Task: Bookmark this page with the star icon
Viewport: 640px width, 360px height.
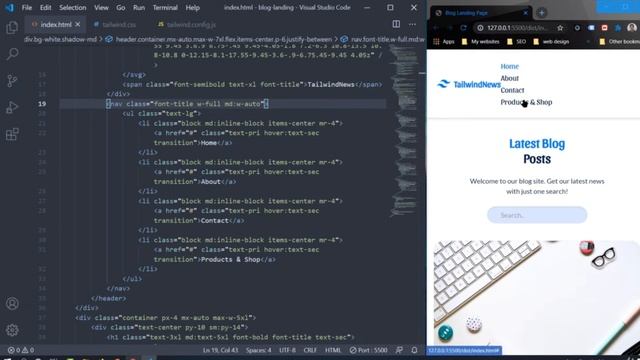Action: (560, 28)
